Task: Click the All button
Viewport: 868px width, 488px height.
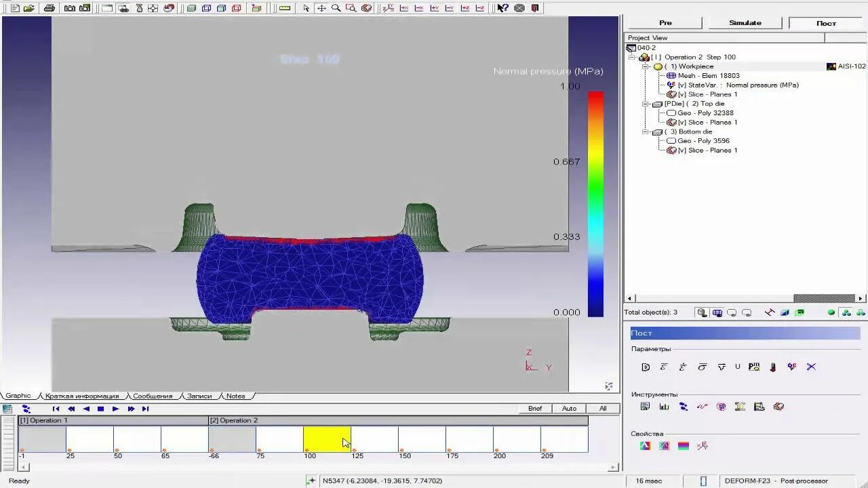Action: [602, 408]
